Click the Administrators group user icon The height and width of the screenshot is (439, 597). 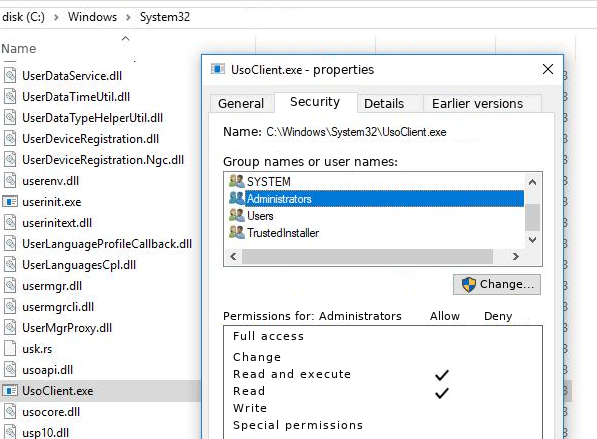[x=237, y=198]
